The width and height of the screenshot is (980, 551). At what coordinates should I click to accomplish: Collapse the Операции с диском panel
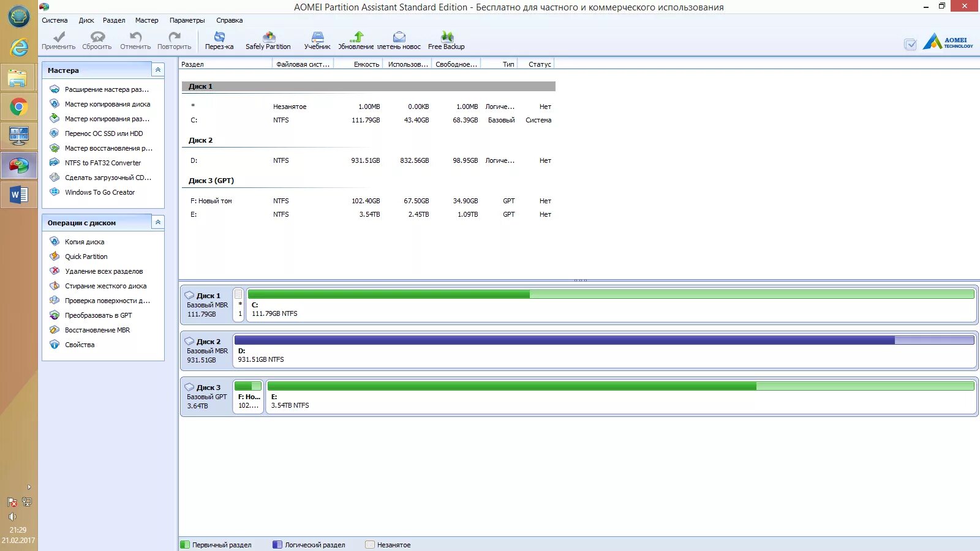[x=158, y=222]
